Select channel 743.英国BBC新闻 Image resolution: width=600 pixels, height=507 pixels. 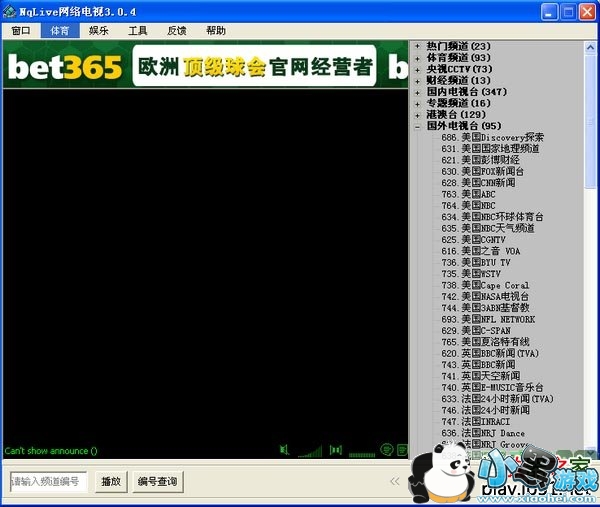pyautogui.click(x=478, y=365)
